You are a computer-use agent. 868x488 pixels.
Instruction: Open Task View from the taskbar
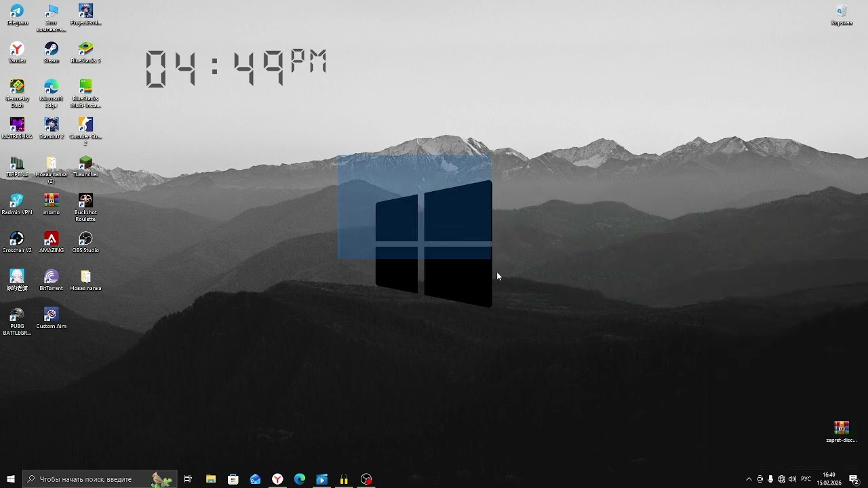point(188,479)
